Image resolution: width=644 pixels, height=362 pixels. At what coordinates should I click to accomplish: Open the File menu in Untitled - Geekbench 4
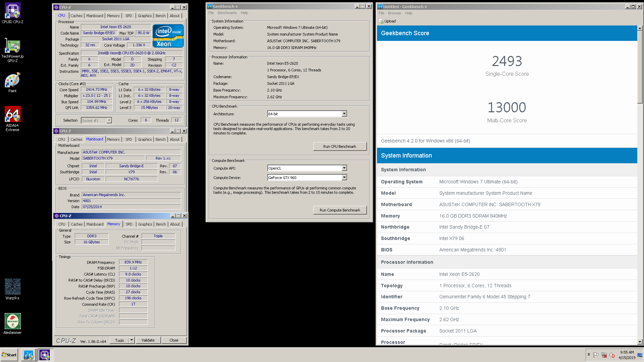(x=381, y=13)
